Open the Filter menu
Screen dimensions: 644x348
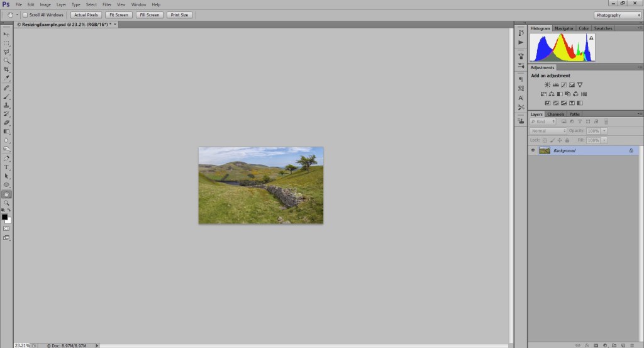107,4
